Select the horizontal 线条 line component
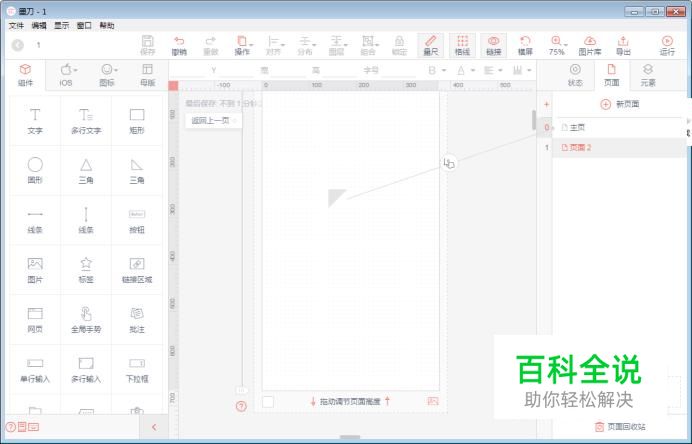The image size is (692, 444). tap(35, 220)
